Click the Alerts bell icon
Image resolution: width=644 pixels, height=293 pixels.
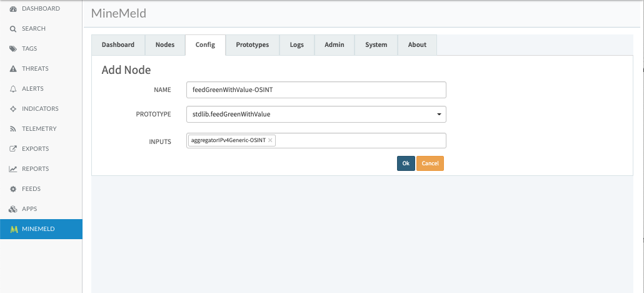click(13, 89)
